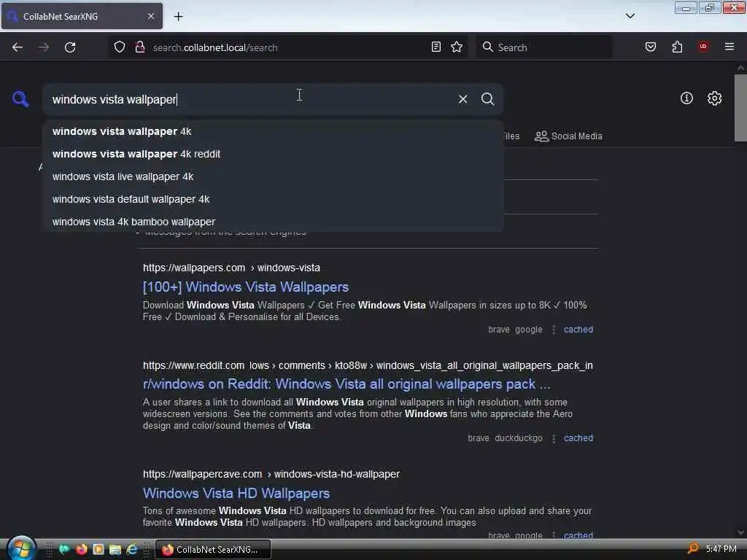Screen dimensions: 747x560
Task: Open site security padlock info
Action: pos(139,47)
